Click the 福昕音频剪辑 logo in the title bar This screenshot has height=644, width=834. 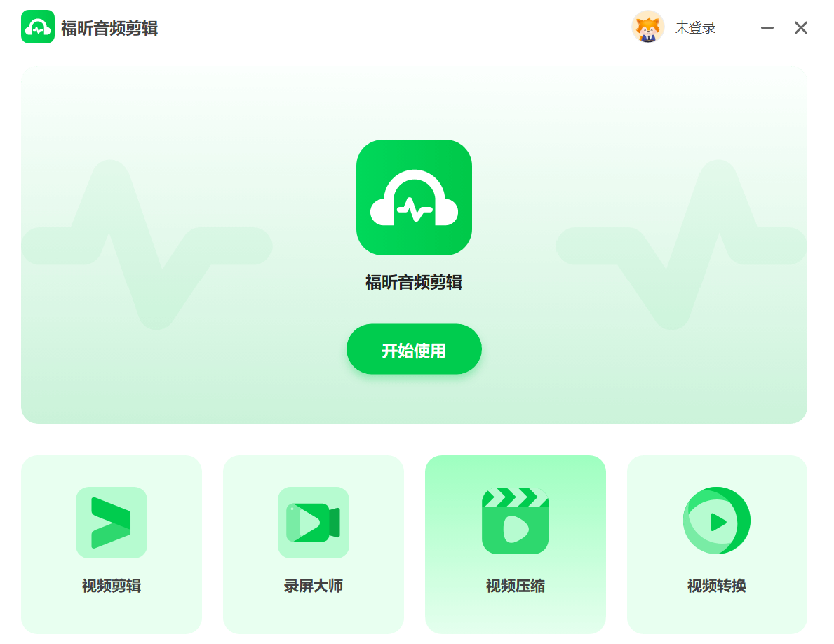(38, 26)
